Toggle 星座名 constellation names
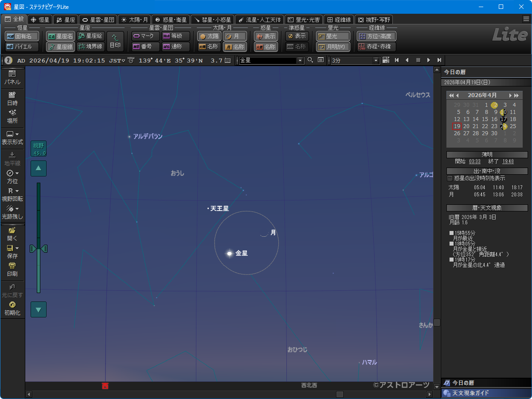 click(60, 36)
